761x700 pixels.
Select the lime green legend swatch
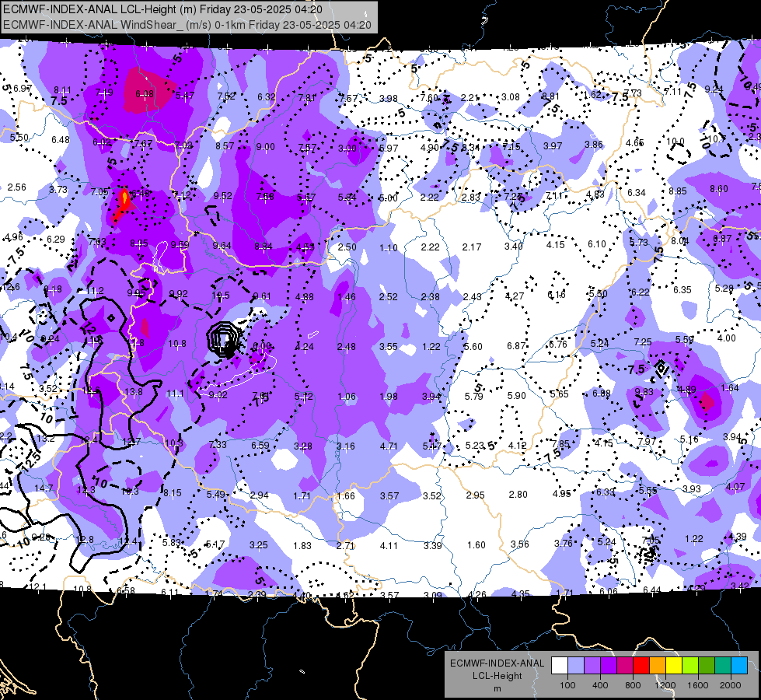point(690,666)
